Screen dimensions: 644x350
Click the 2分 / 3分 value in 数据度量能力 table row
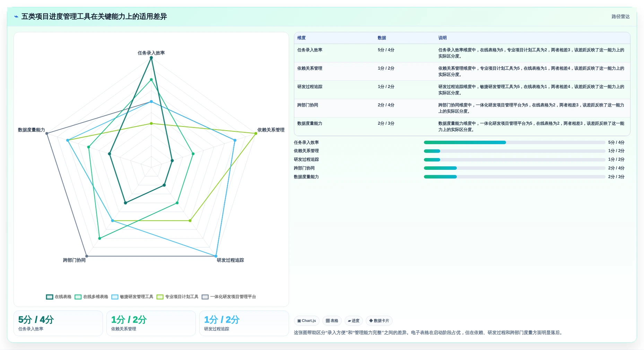(386, 123)
